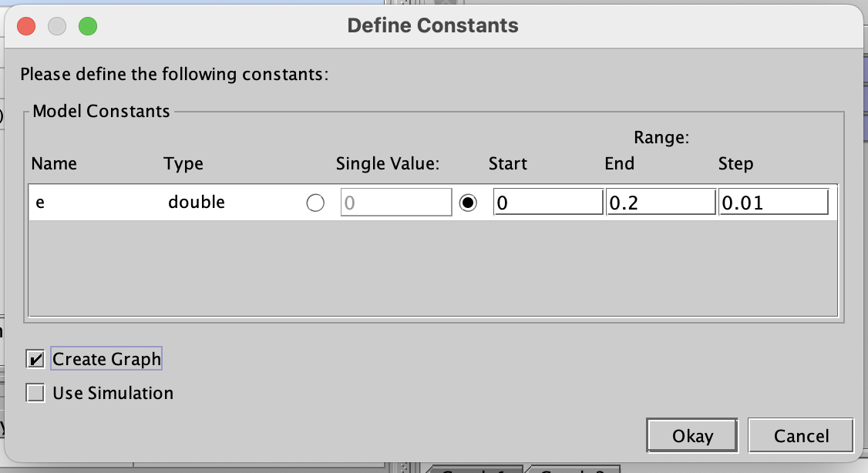Viewport: 868px width, 473px height.
Task: Select the constant name cell 'e'
Action: pyautogui.click(x=40, y=203)
